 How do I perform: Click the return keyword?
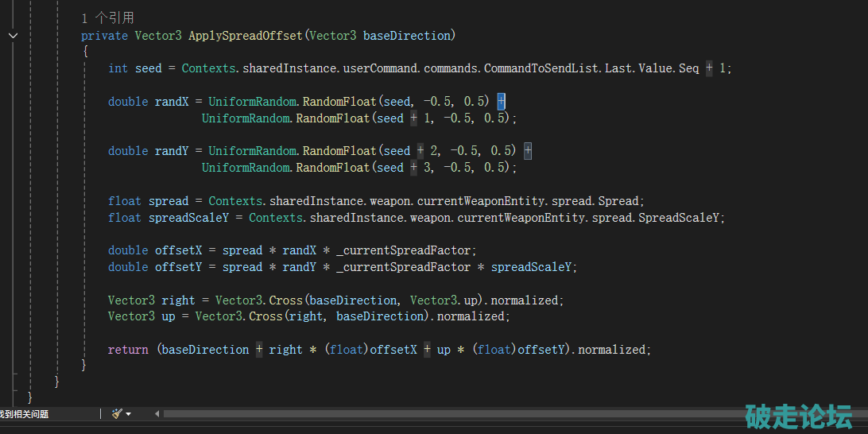pyautogui.click(x=128, y=350)
